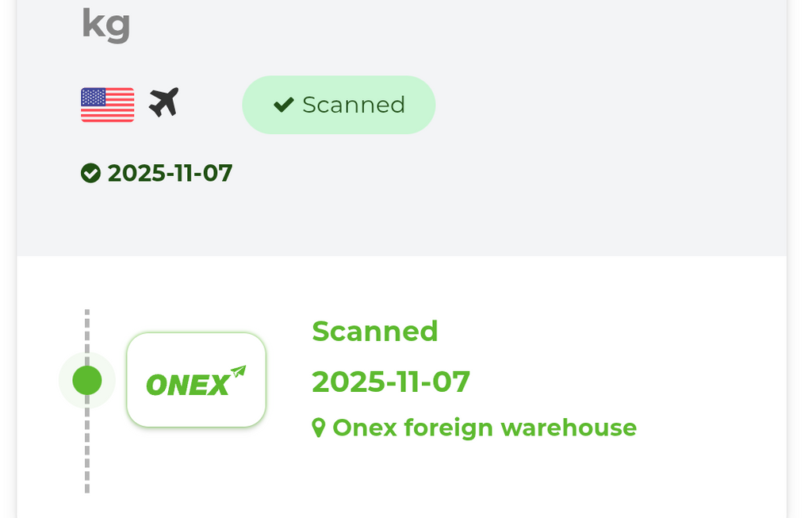
Task: Click the kg weight unit label
Action: (x=105, y=24)
